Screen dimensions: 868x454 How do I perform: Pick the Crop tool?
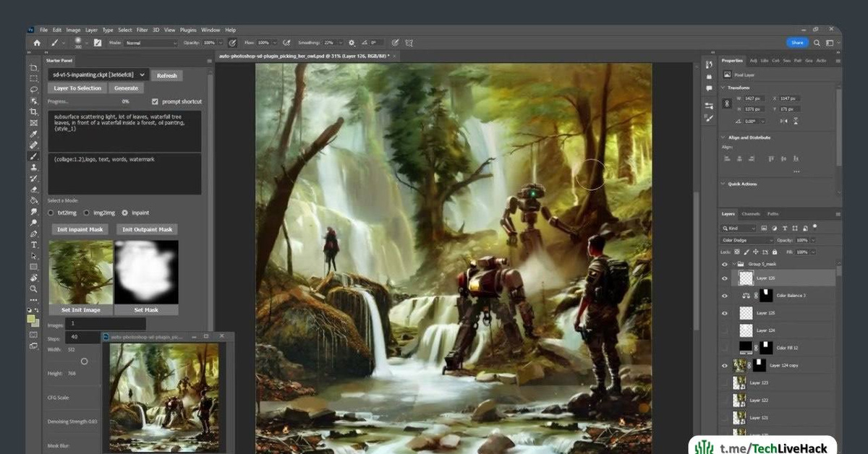tap(33, 112)
